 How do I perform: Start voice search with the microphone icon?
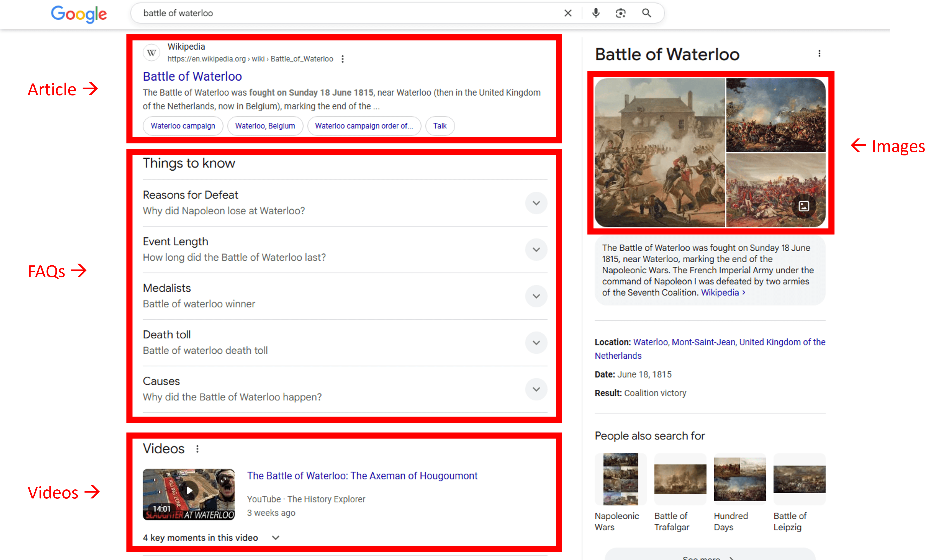[595, 13]
